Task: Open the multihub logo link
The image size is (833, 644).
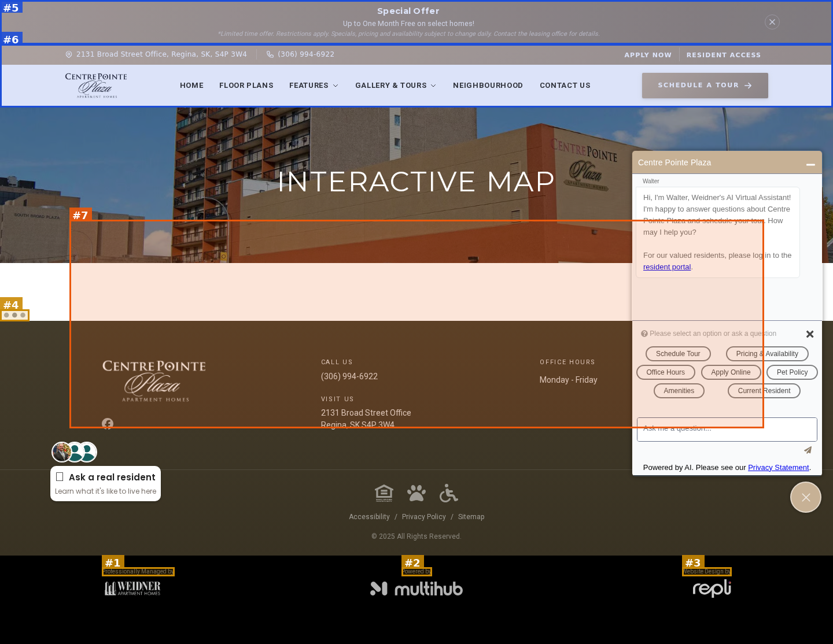Action: pos(417,589)
